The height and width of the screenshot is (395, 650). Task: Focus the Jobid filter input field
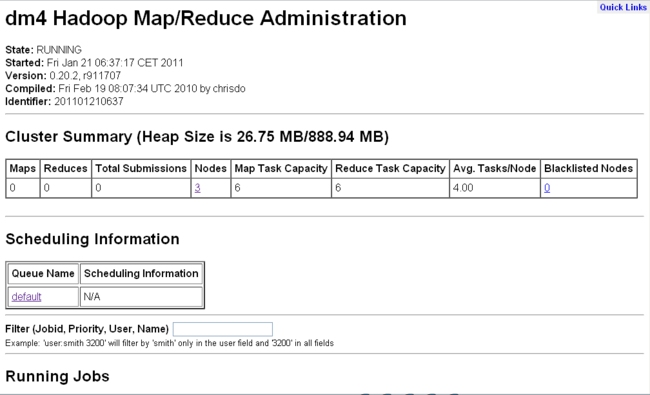pyautogui.click(x=223, y=329)
